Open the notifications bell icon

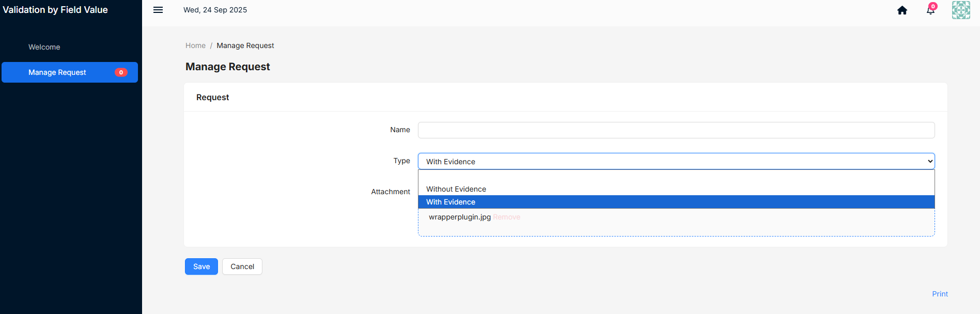click(930, 10)
